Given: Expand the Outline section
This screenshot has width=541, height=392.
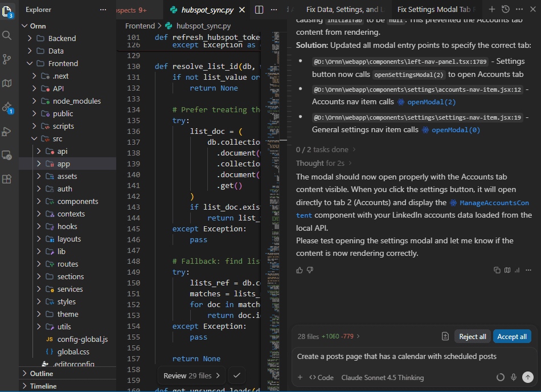Looking at the screenshot, I should pos(42,374).
